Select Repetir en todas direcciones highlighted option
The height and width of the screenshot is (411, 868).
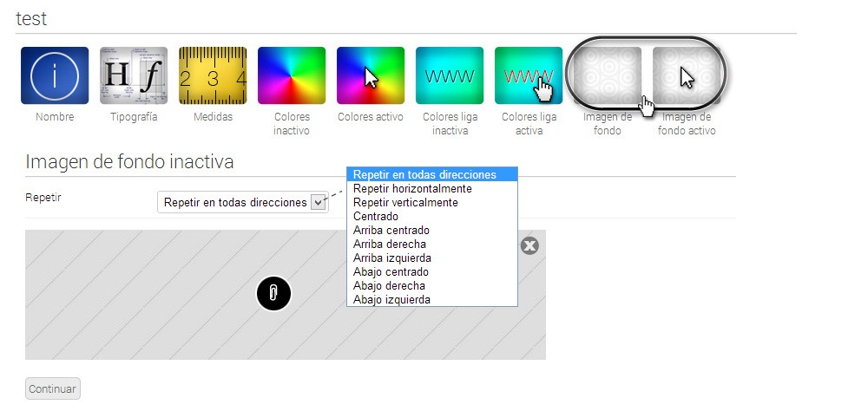click(424, 174)
